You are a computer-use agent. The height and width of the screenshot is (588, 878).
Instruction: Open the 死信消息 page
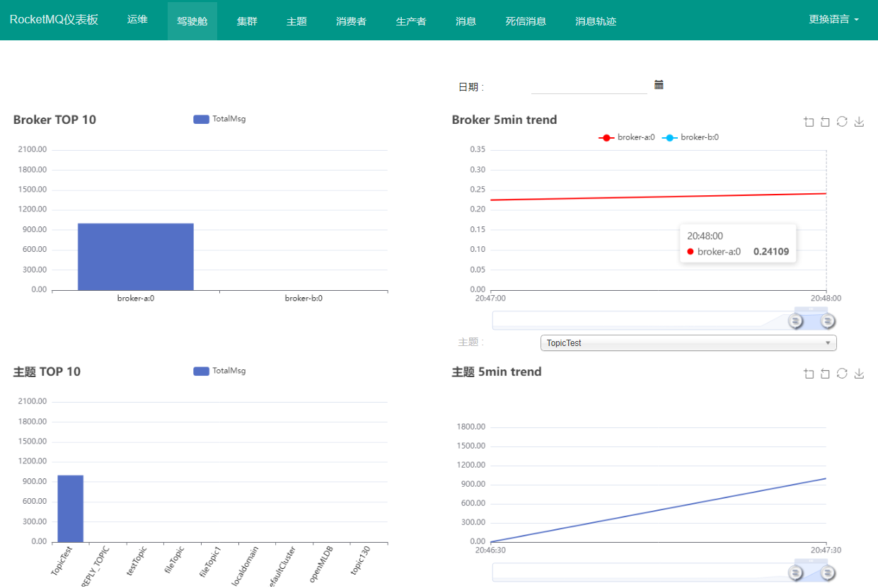[526, 21]
